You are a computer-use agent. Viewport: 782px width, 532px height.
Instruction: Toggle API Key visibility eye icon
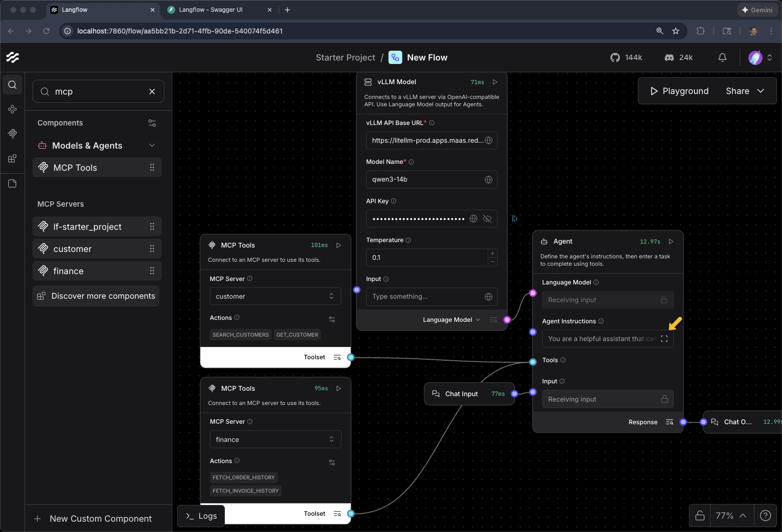487,219
